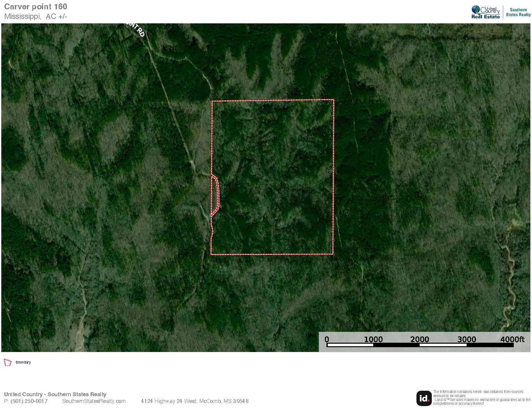Click the Southern States Realty logo text
The height and width of the screenshot is (408, 532).
pyautogui.click(x=518, y=12)
